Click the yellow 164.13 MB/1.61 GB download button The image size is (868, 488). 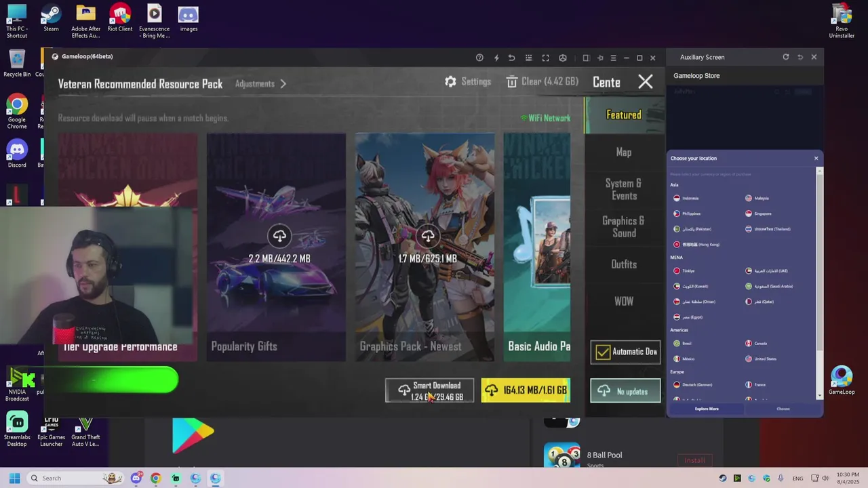(x=526, y=390)
